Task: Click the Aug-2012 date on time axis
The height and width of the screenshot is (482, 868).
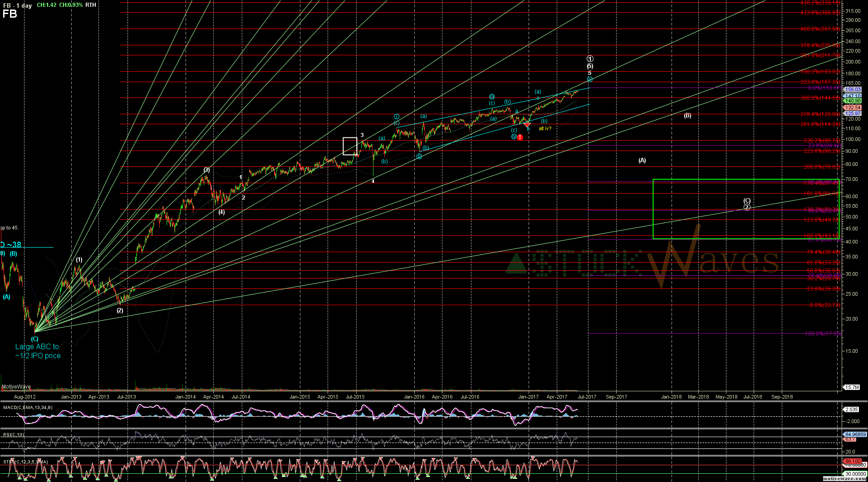Action: click(25, 397)
